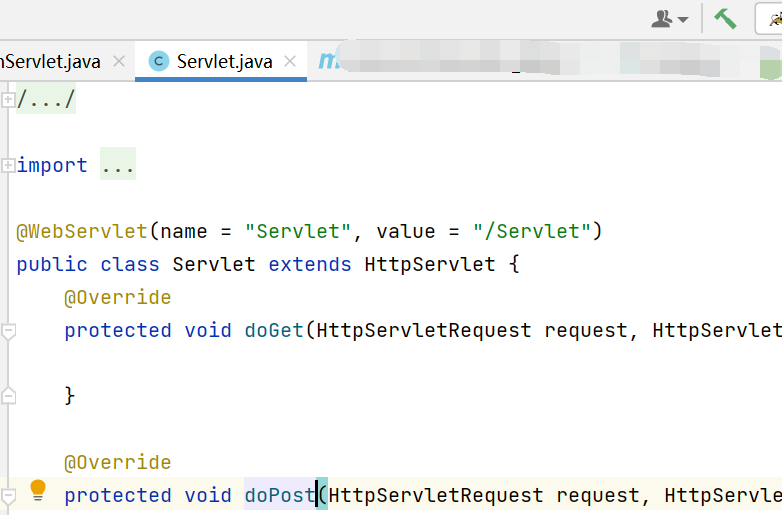The width and height of the screenshot is (782, 515).
Task: Click HttpServletRequest parameter type in doGet
Action: pos(423,331)
